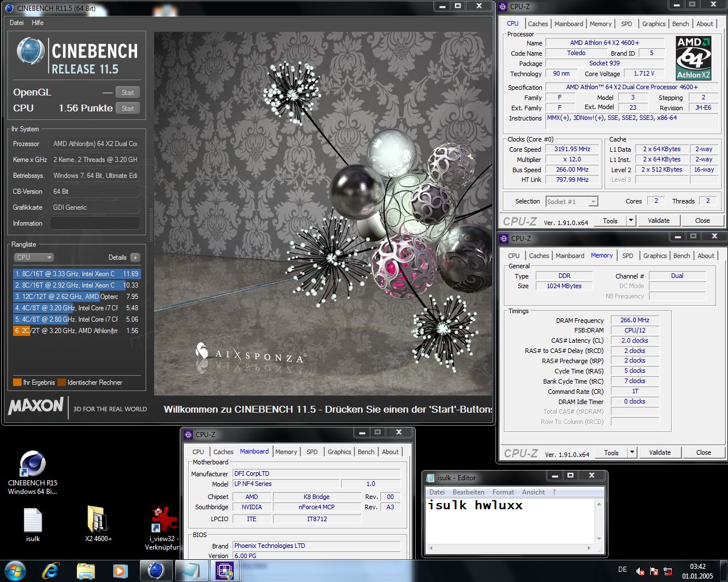
Task: Launch the i_view32 desktop shortcut
Action: pos(164,529)
